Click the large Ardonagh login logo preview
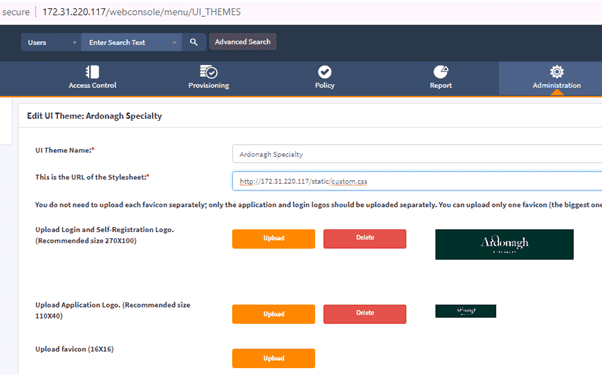This screenshot has height=375, width=602. [x=504, y=244]
